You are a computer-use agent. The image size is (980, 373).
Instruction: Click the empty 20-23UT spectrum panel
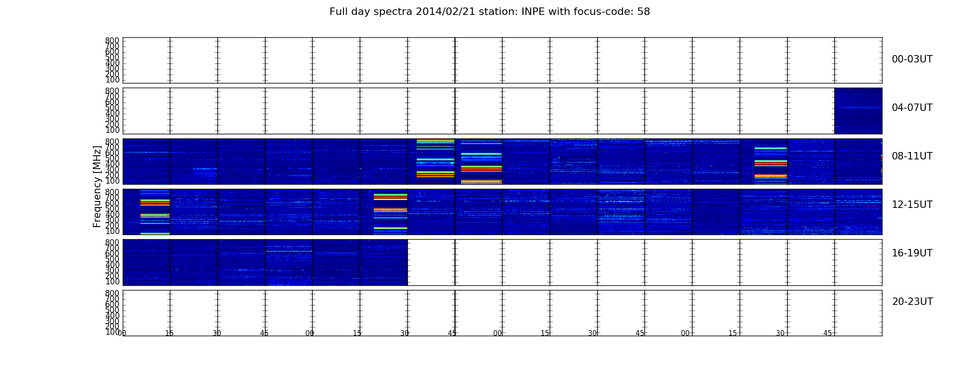click(502, 313)
